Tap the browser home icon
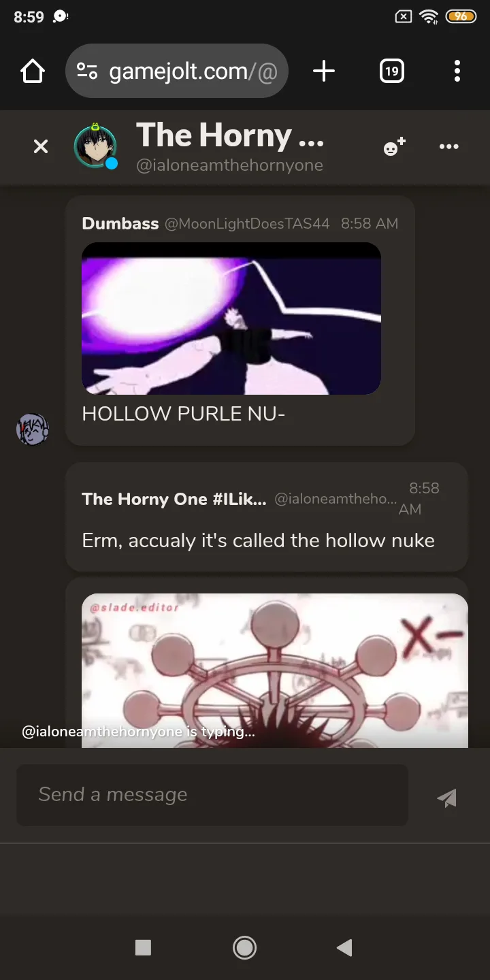Viewport: 490px width, 980px height. tap(33, 71)
